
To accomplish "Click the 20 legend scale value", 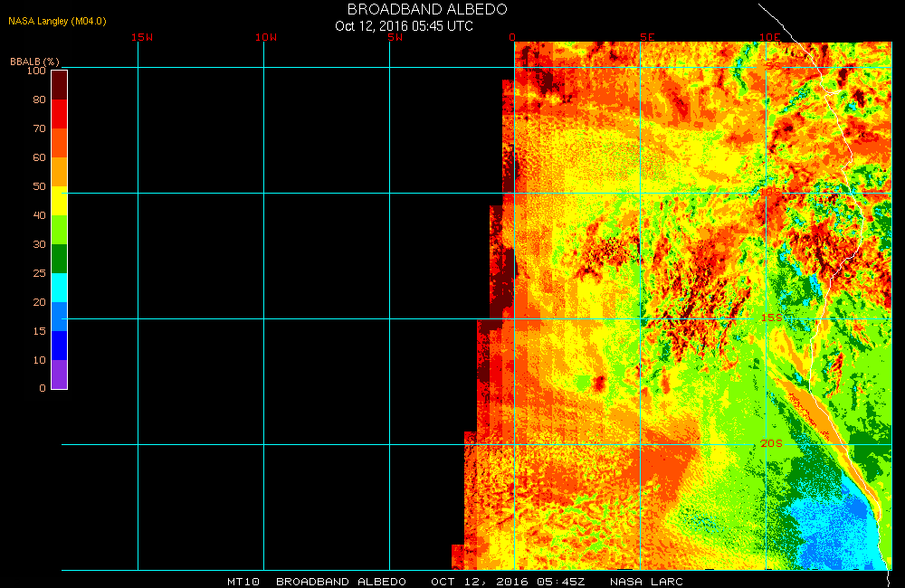I will [x=39, y=302].
